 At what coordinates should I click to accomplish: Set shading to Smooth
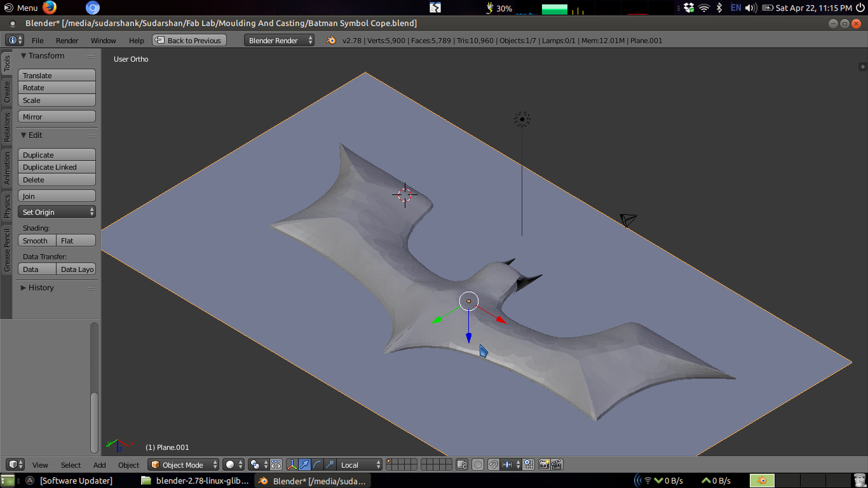pos(37,241)
